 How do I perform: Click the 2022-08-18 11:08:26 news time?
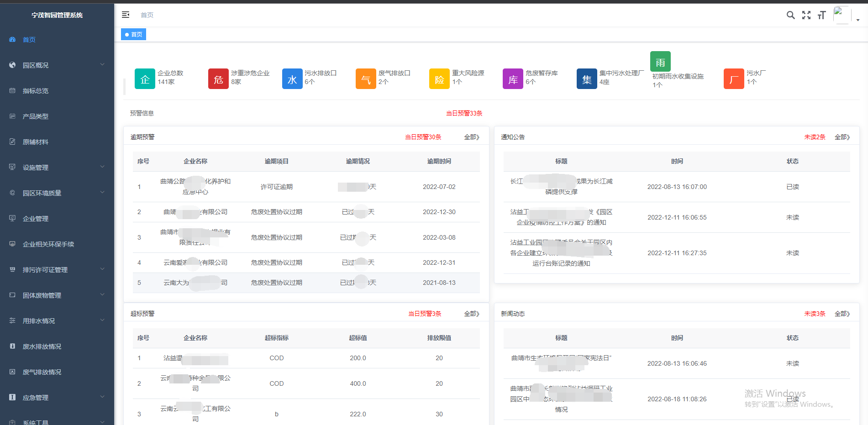pos(677,399)
